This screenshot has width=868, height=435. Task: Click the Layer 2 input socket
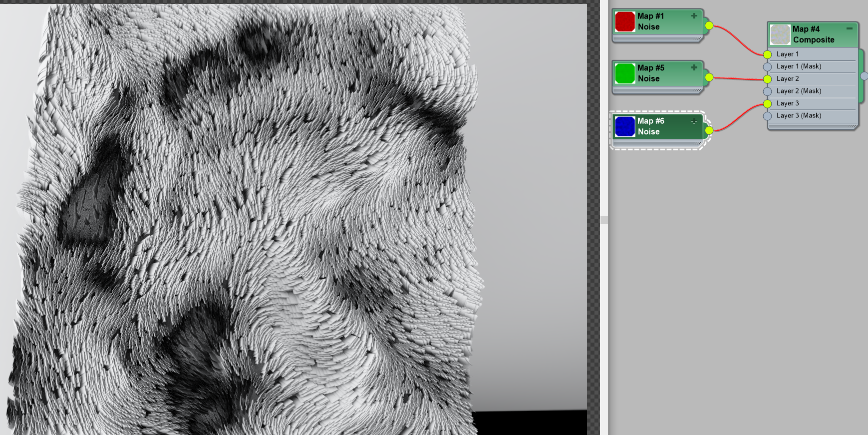767,79
